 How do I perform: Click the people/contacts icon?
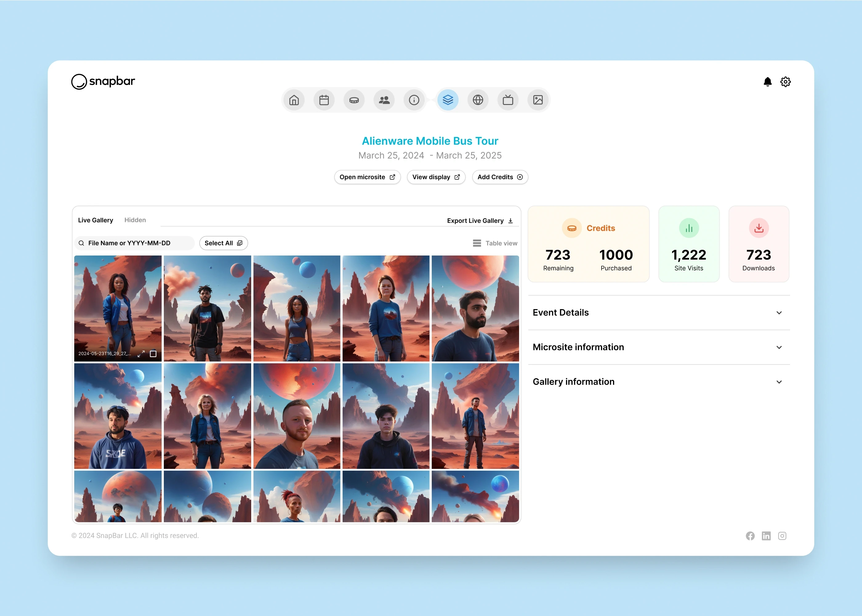click(385, 100)
